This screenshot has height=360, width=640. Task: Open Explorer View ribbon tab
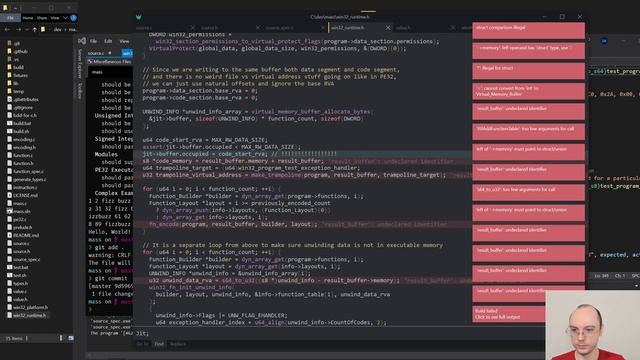click(x=55, y=18)
